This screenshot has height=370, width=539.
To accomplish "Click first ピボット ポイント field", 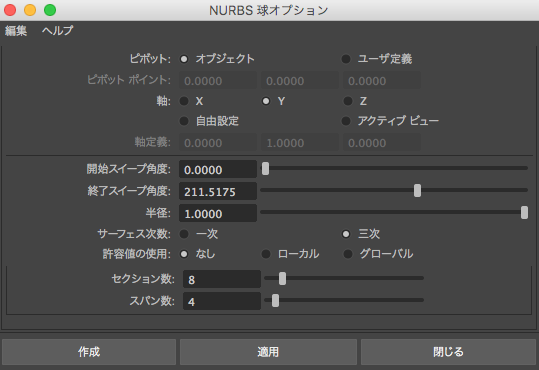I will [218, 80].
